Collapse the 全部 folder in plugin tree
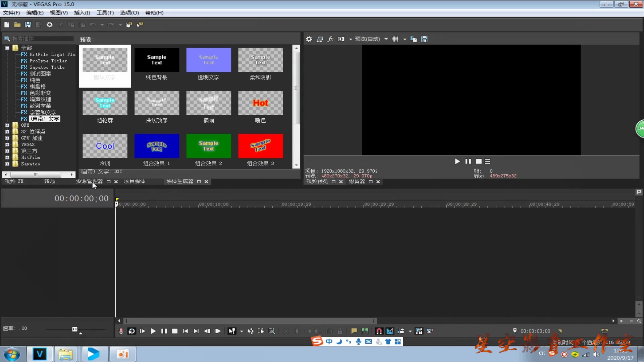The height and width of the screenshot is (362, 644). point(7,48)
